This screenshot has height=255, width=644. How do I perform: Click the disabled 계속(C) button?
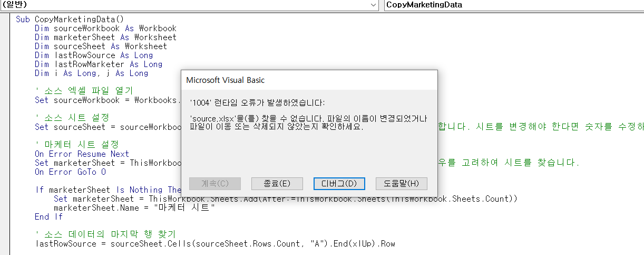click(x=215, y=184)
